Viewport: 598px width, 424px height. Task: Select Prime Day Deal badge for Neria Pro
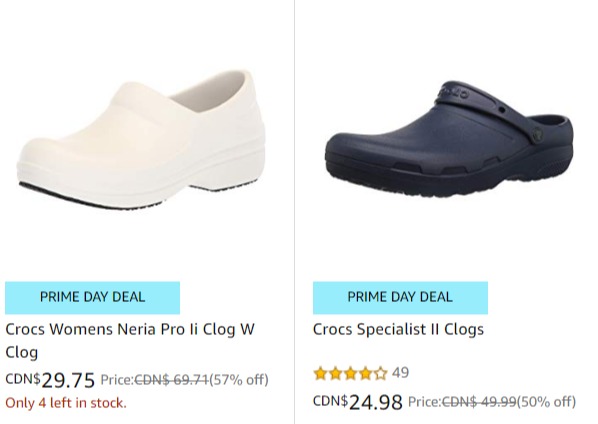point(92,297)
